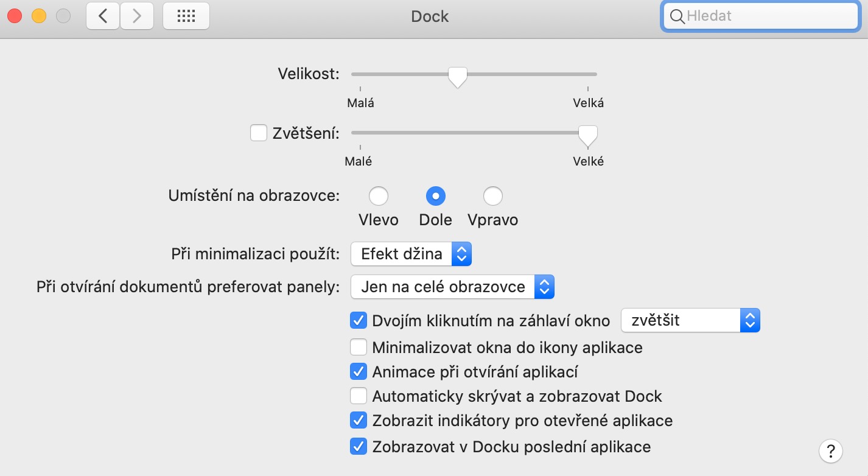
Task: Show all preferences grid icon
Action: click(186, 16)
